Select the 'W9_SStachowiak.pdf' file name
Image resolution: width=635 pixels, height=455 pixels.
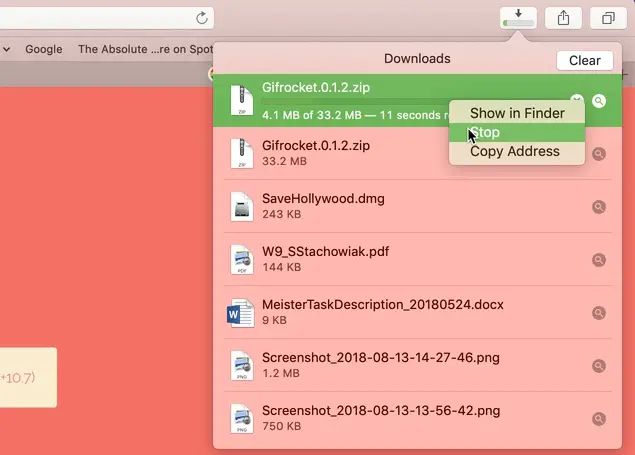coord(326,251)
